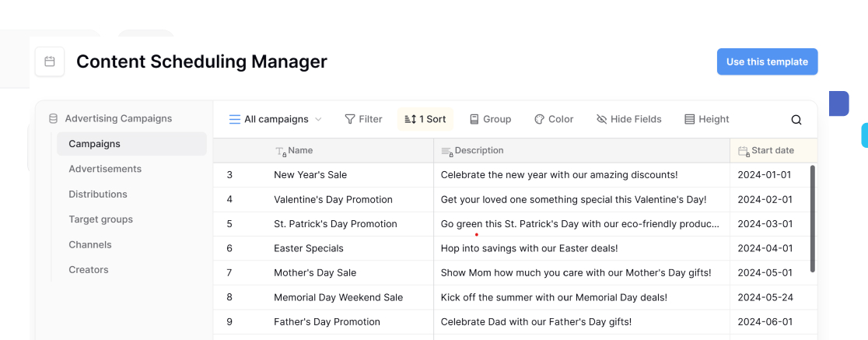Click the All campaigns grid view icon

pyautogui.click(x=235, y=119)
